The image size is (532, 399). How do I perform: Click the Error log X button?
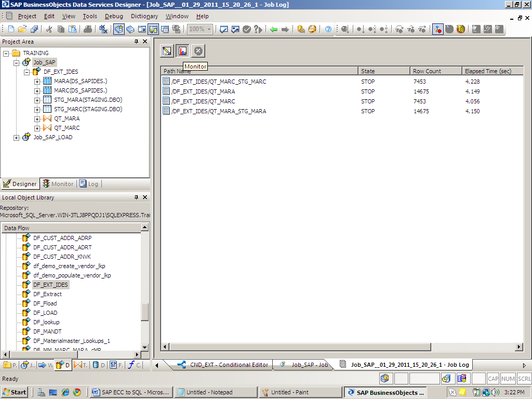pos(198,51)
